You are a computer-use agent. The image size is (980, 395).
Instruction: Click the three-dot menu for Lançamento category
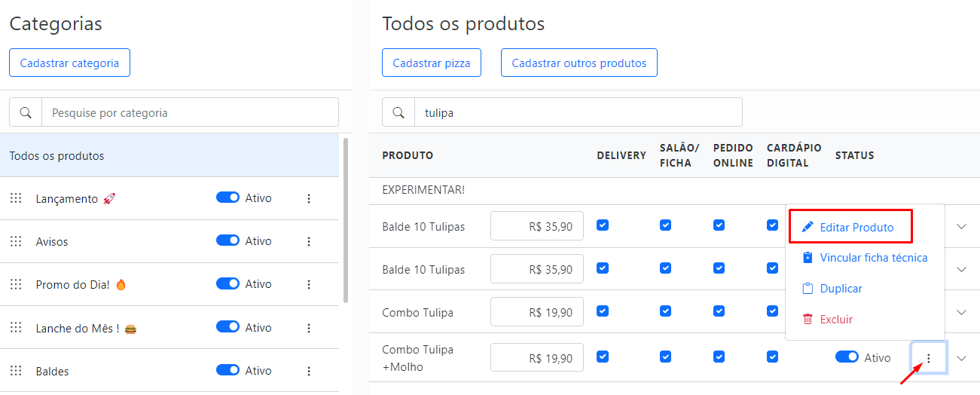(x=308, y=198)
